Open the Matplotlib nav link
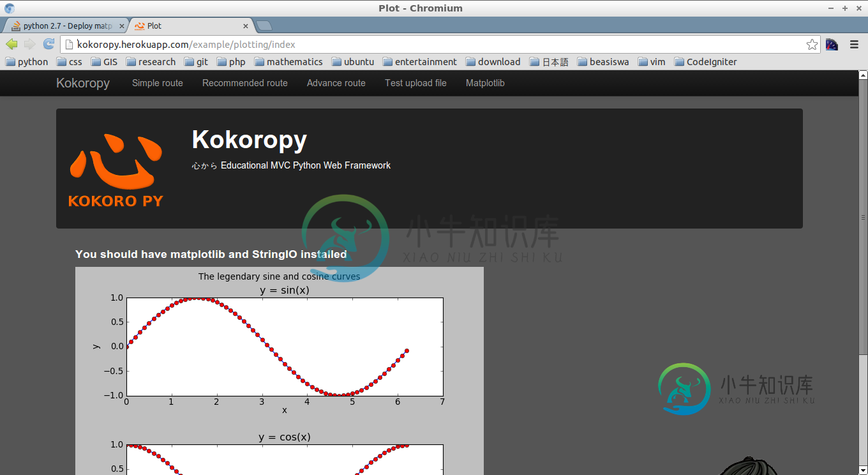 pyautogui.click(x=485, y=83)
